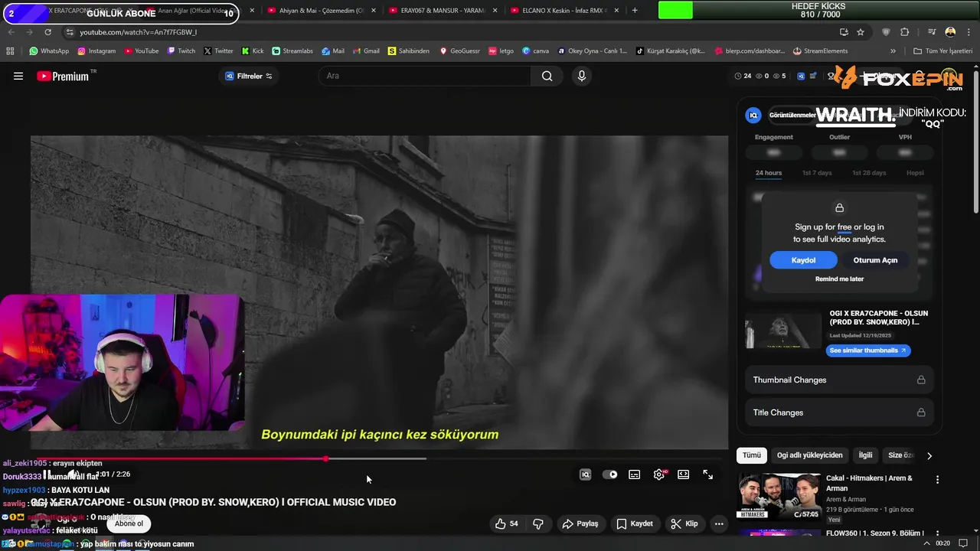This screenshot has height=551, width=980.
Task: Select the 24 hours analytics tab
Action: pyautogui.click(x=769, y=173)
